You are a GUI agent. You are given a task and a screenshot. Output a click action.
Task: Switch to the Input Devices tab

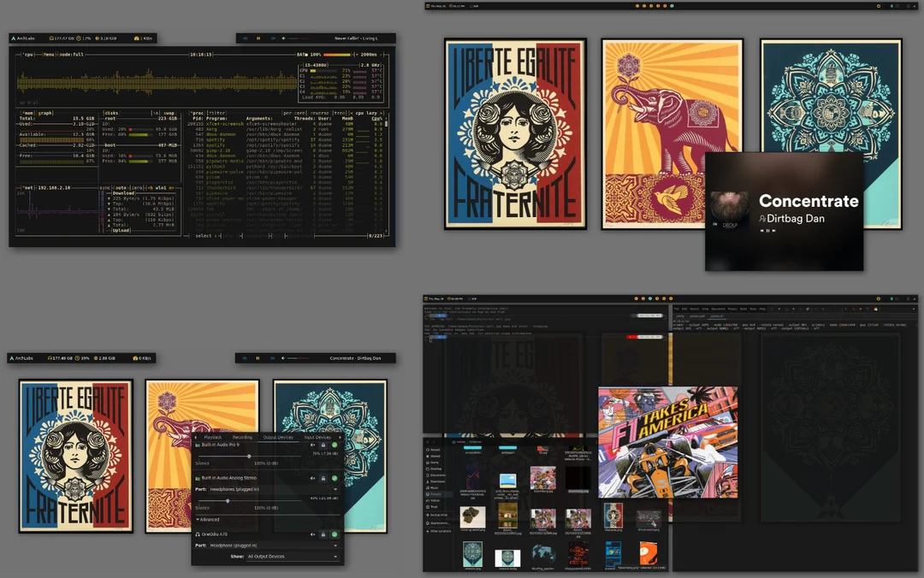click(x=317, y=438)
